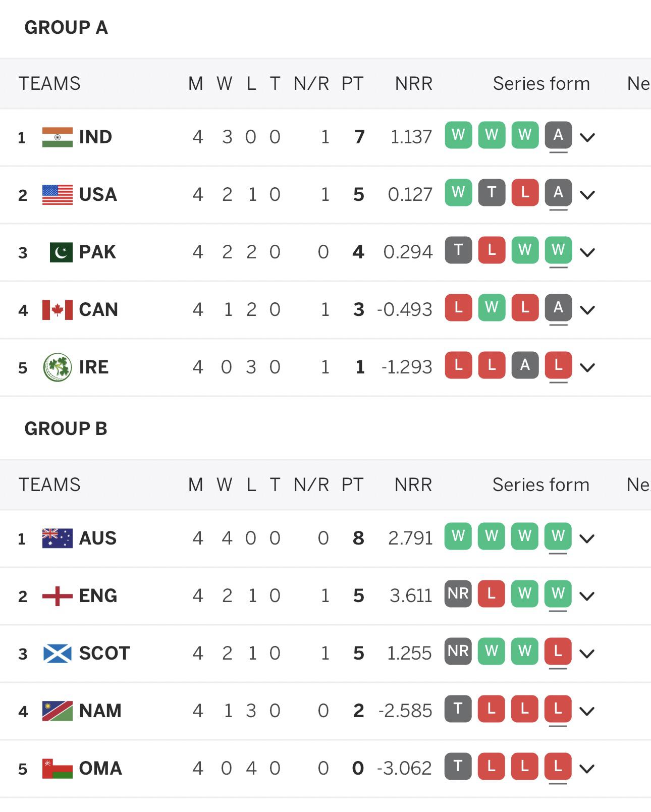Click the Pakistan flag icon
Image resolution: width=651 pixels, height=812 pixels.
[61, 252]
